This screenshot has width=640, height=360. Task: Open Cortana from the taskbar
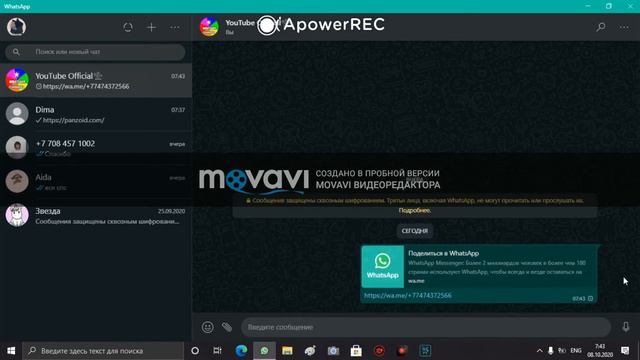(195, 351)
